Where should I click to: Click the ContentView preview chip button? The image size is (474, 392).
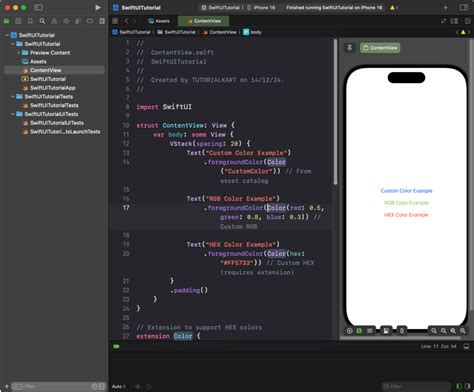click(380, 48)
